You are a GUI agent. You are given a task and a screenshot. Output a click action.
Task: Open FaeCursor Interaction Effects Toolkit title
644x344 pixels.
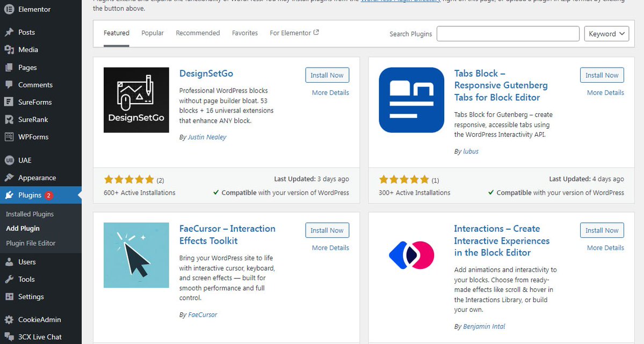tap(227, 235)
